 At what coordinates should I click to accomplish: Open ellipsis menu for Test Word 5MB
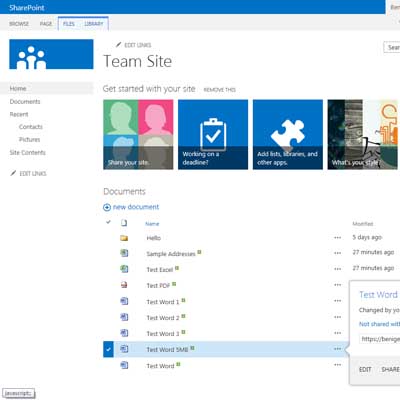pos(337,349)
